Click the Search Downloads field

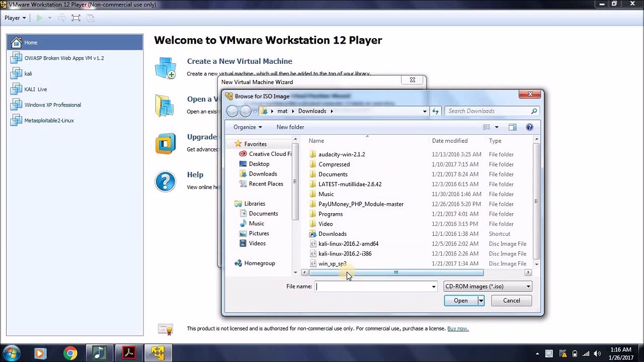click(492, 111)
